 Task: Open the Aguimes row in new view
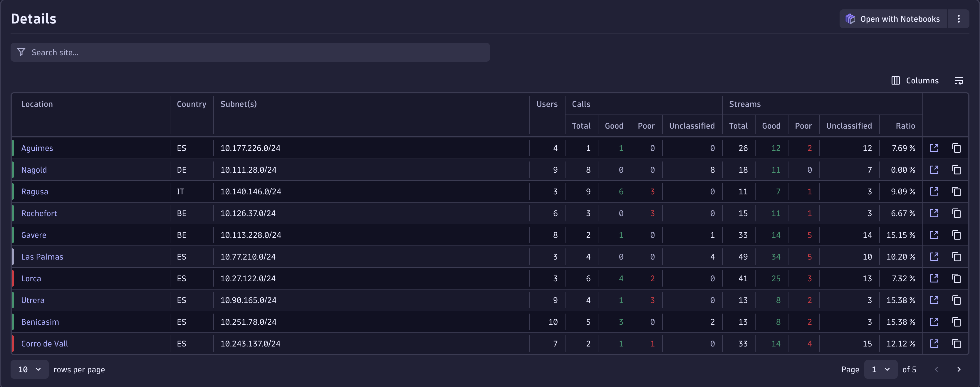point(935,148)
